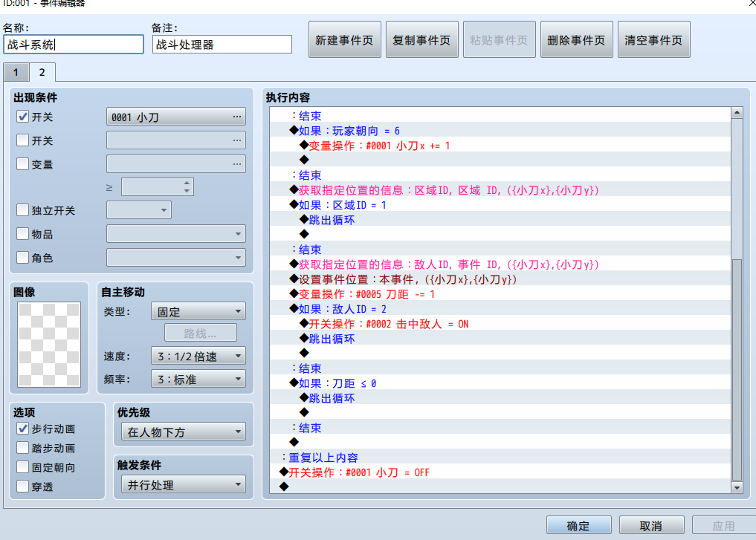
Task: Expand the 触发条件 dropdown 并行处理
Action: (183, 484)
